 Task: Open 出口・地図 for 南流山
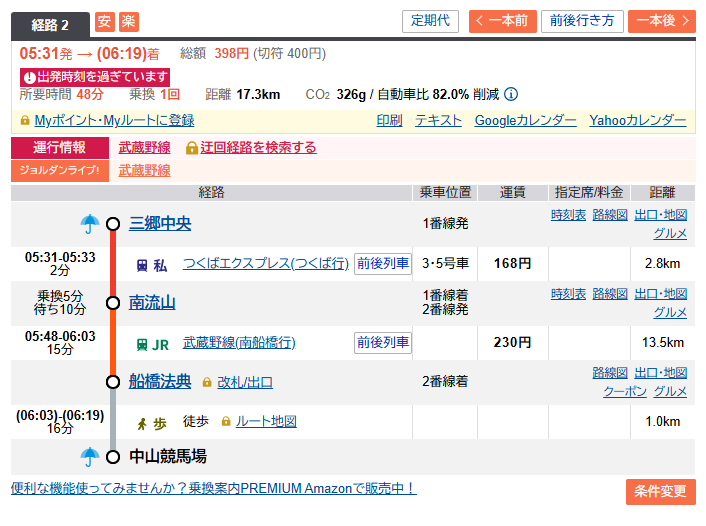(x=661, y=294)
